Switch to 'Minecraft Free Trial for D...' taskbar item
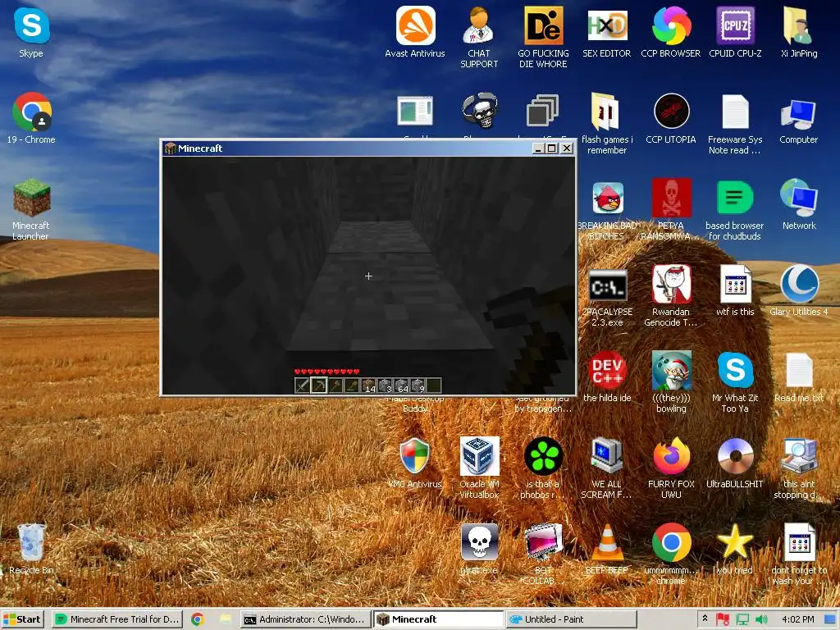 pos(118,619)
